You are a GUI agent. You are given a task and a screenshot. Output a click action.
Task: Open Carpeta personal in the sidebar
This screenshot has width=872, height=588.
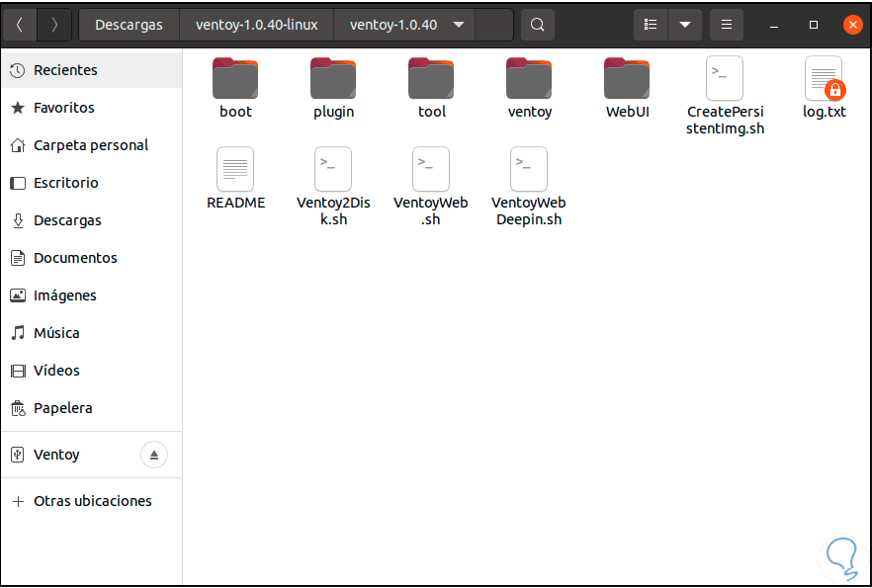92,145
